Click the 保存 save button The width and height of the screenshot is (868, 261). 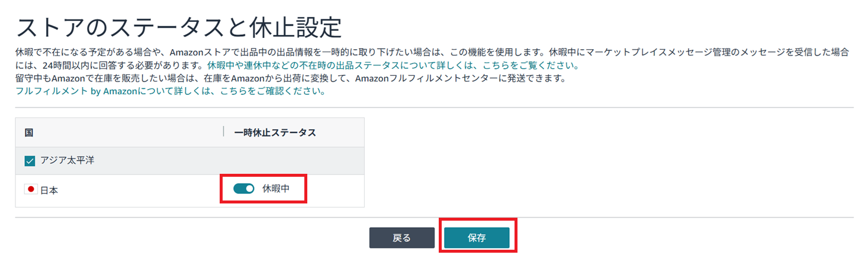477,238
